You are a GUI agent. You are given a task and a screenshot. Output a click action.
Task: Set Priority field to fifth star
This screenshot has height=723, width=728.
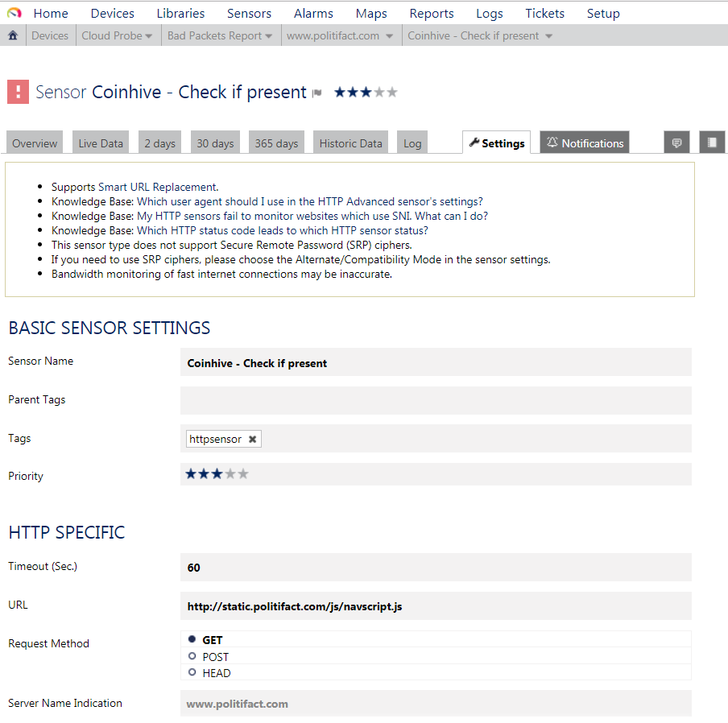coord(243,473)
